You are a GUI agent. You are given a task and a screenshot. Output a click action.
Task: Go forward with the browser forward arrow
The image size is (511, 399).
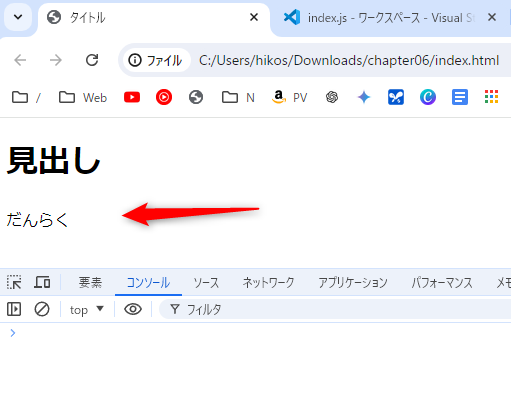(x=56, y=60)
